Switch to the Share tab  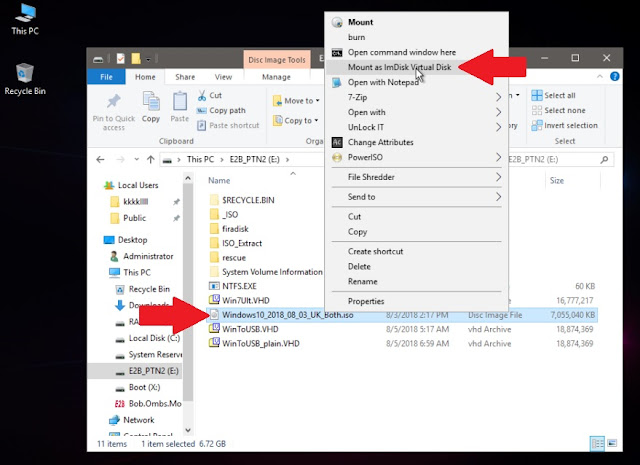[x=185, y=77]
